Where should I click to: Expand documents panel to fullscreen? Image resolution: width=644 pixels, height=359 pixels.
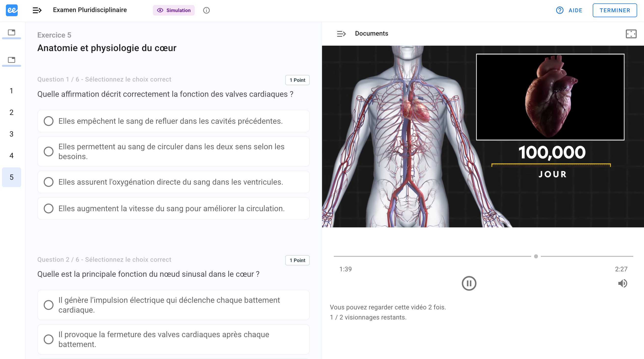click(631, 34)
